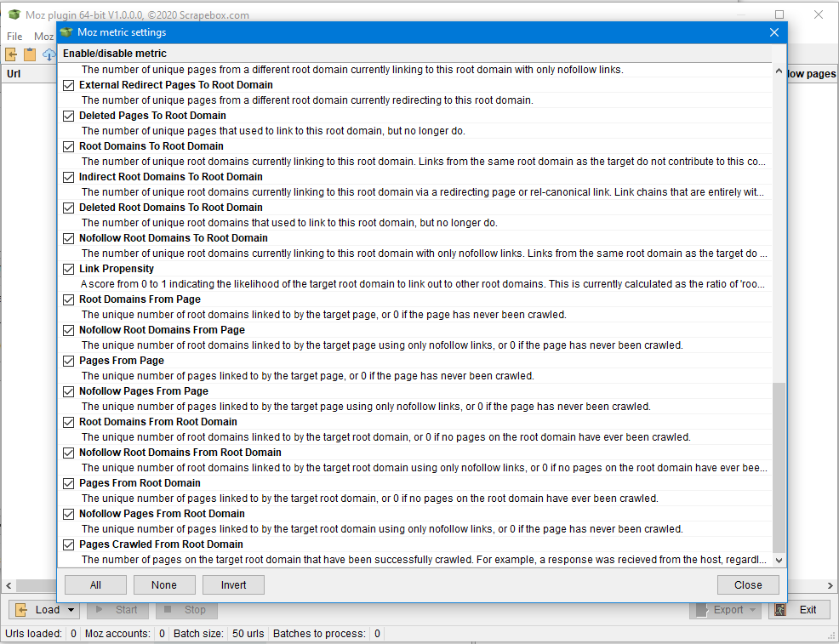The height and width of the screenshot is (644, 839).
Task: Click the Batches to process status entry
Action: (x=327, y=633)
